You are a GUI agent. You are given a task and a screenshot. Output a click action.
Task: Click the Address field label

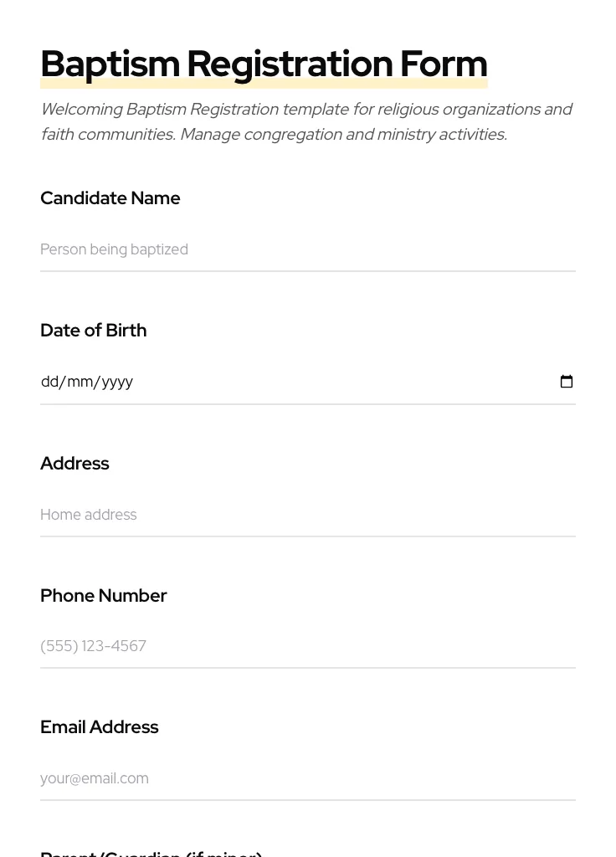[x=74, y=464]
